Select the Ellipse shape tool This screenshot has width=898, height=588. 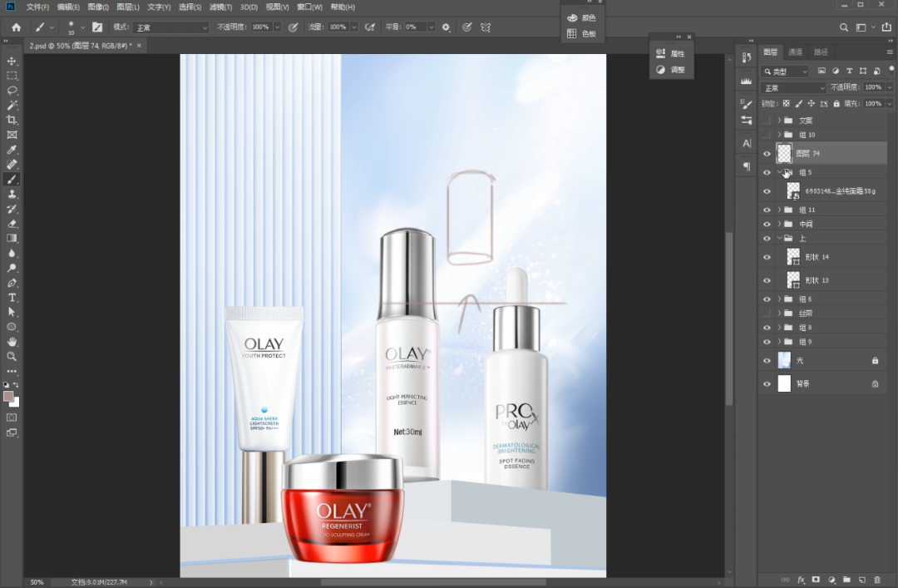12,327
